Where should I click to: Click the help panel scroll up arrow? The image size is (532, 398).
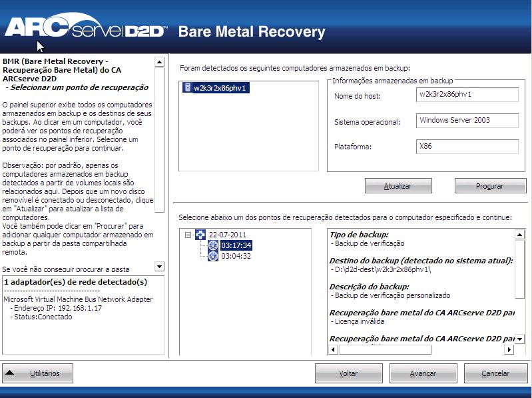click(x=159, y=61)
